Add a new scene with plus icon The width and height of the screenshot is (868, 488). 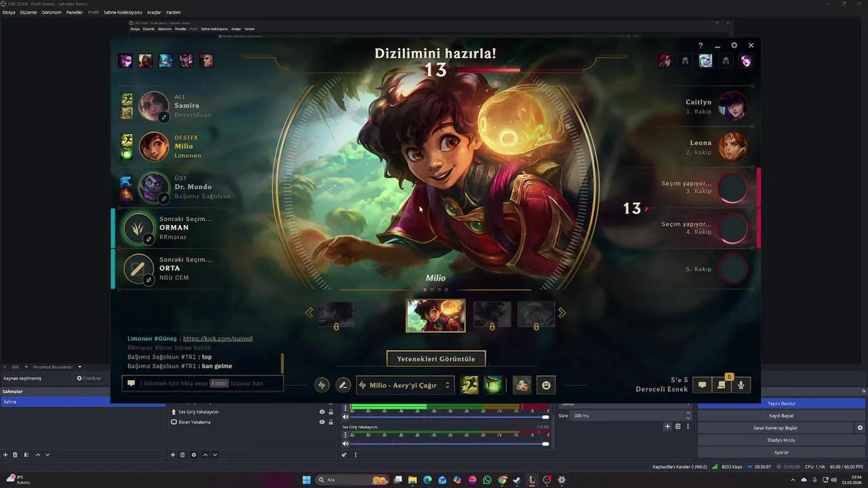click(5, 455)
